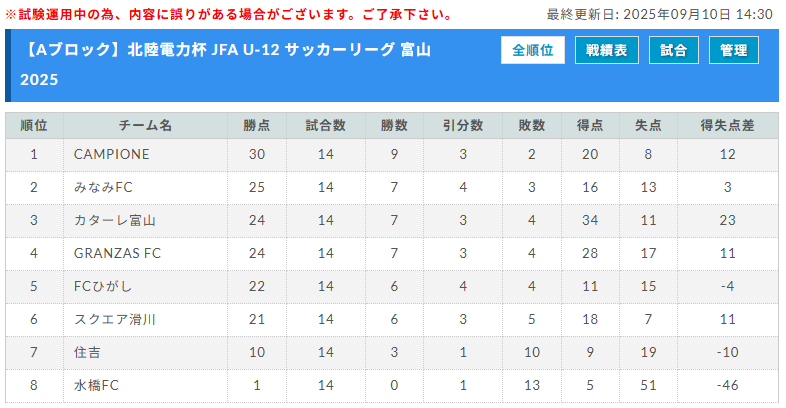Image resolution: width=786 pixels, height=408 pixels.
Task: Select the 順位 column header
Action: (x=34, y=125)
